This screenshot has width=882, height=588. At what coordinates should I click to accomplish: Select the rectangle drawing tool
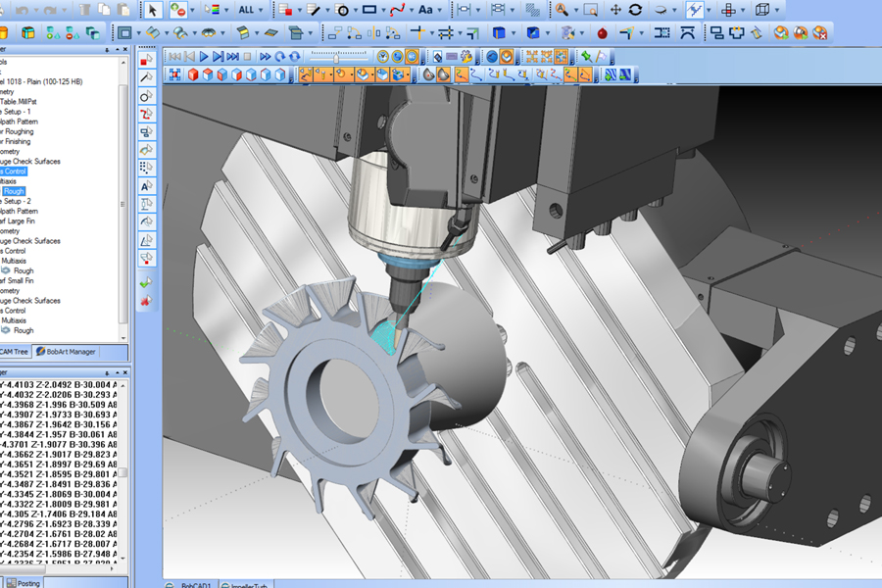(369, 10)
